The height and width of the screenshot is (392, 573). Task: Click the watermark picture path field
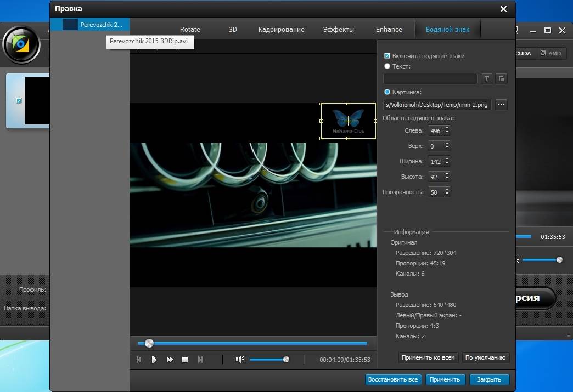click(437, 105)
